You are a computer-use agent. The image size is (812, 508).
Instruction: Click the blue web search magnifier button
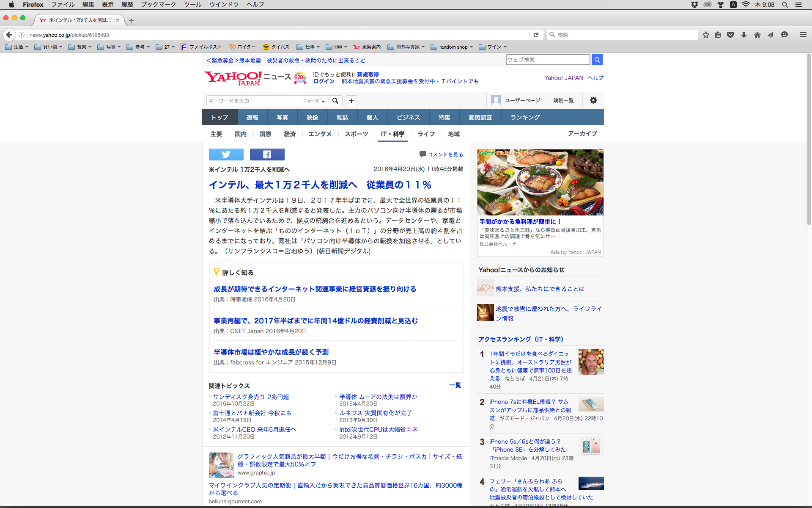coord(597,60)
